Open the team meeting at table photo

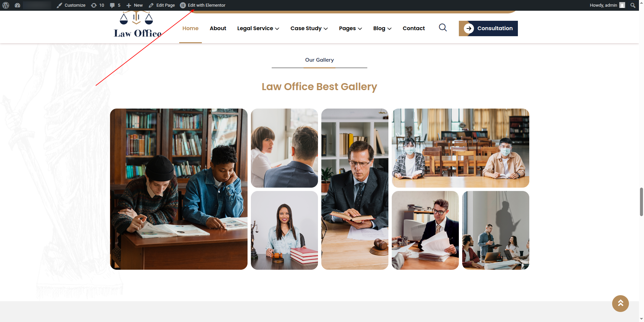click(x=496, y=230)
